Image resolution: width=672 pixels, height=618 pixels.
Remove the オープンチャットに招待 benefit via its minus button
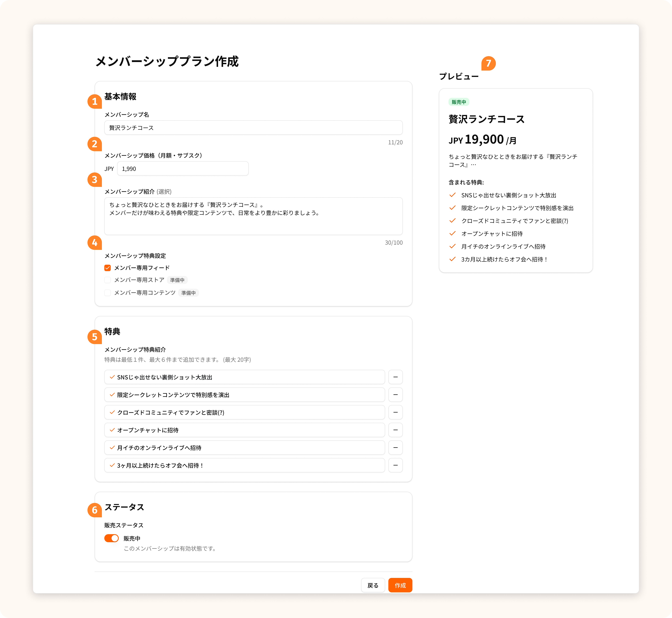click(x=395, y=430)
